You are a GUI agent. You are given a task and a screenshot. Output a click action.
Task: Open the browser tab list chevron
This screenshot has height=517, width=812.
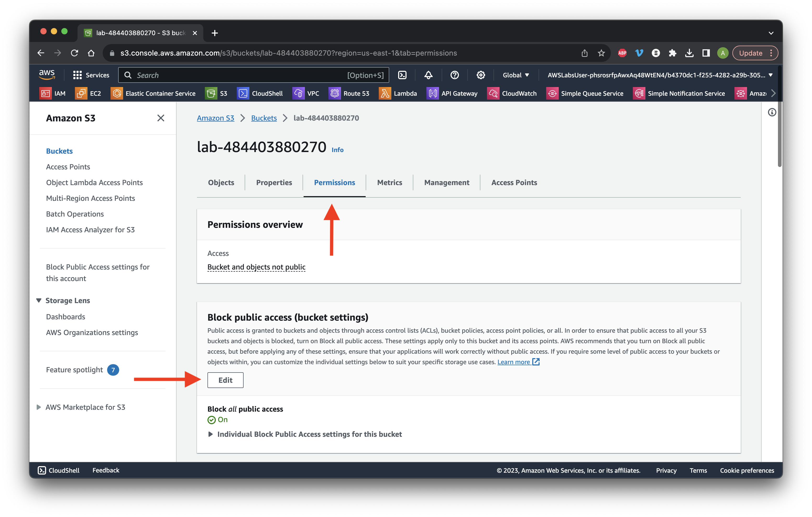[771, 33]
